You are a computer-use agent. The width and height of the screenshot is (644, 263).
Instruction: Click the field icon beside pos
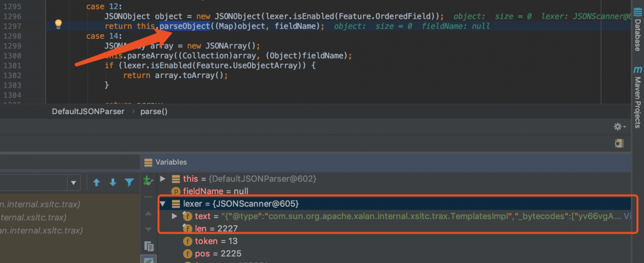point(188,253)
